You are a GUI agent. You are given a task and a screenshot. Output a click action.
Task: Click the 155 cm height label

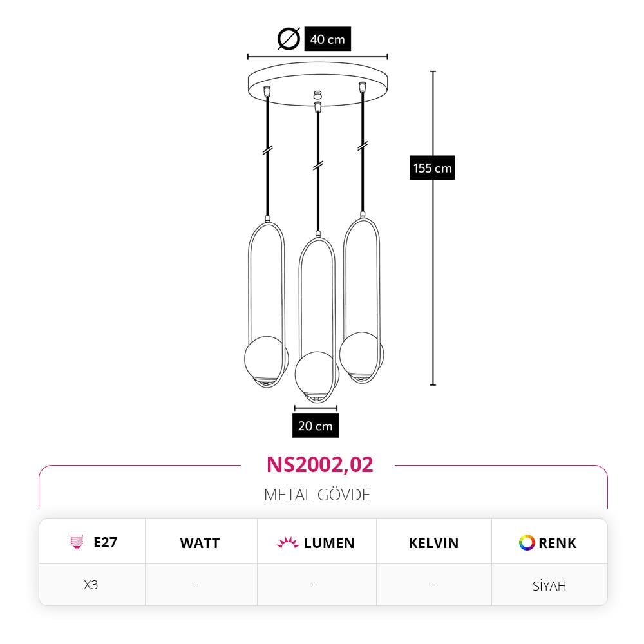[432, 167]
